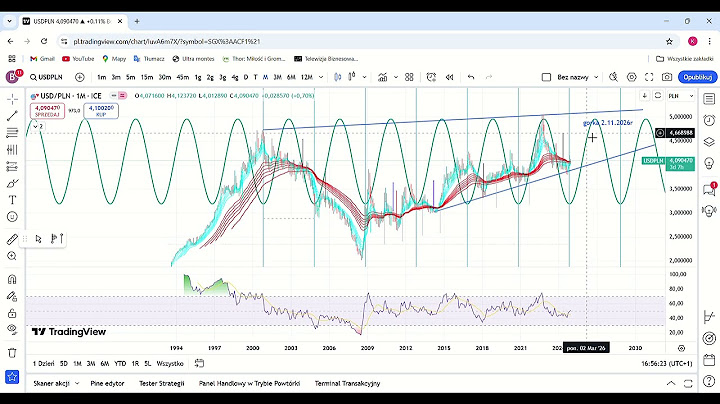720x404 pixels.
Task: Select the Text annotation tool
Action: click(x=12, y=200)
